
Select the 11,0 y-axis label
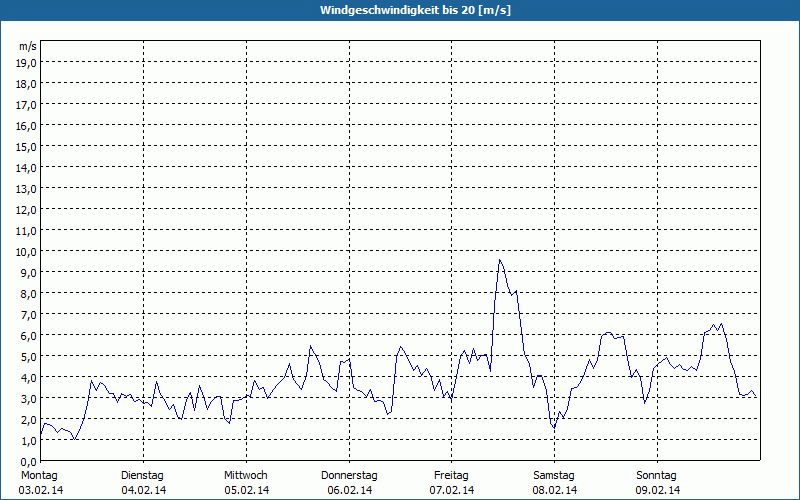[x=27, y=231]
